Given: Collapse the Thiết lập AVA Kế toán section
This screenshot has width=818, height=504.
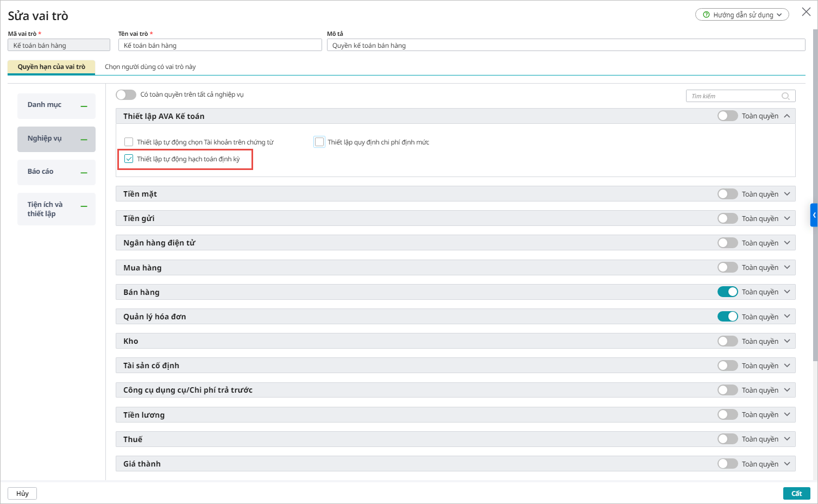Looking at the screenshot, I should 787,116.
